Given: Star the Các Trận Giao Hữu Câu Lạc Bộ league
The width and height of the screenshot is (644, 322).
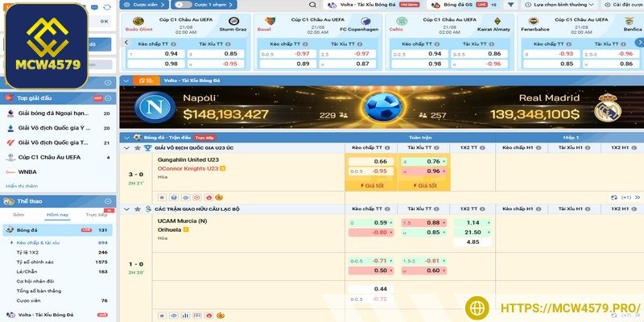Looking at the screenshot, I should pos(137,209).
